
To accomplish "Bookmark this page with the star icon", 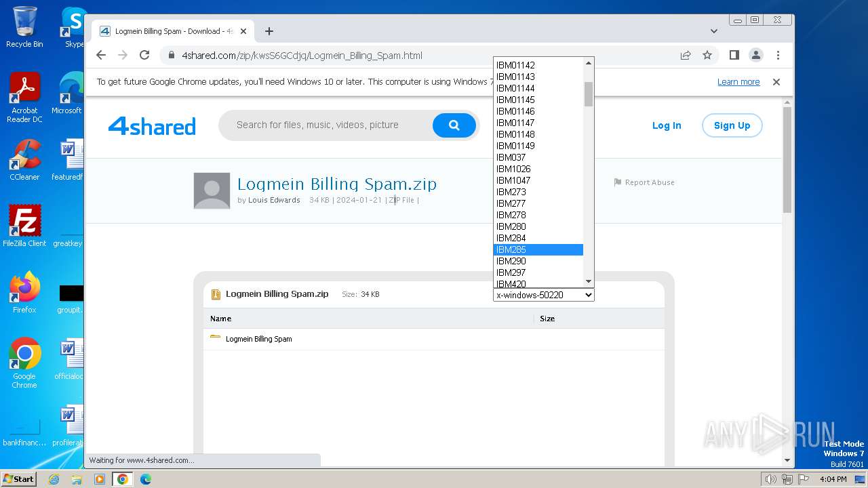I will click(x=707, y=56).
